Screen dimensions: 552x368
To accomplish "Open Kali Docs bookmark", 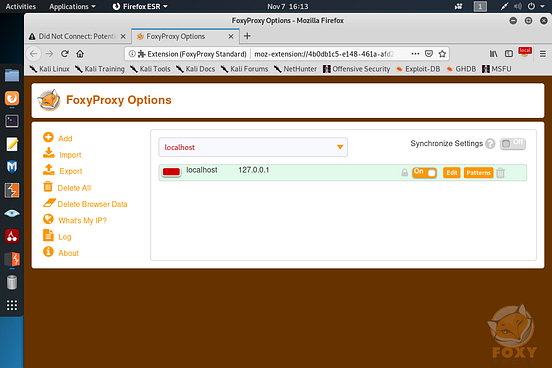I will pos(195,69).
